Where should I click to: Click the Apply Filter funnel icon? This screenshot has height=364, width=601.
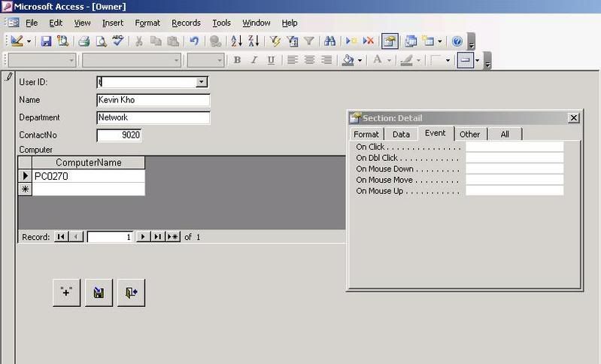click(309, 41)
